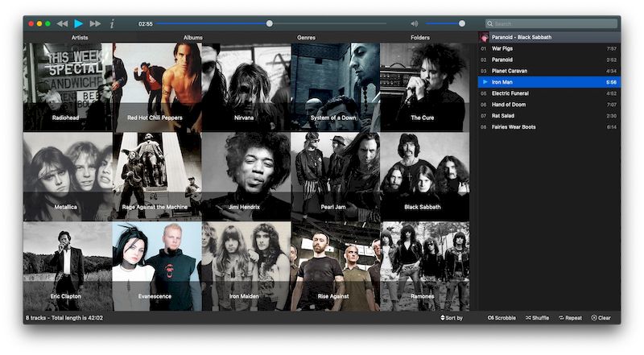Click the elapsed time 02:55
Viewport: 644px width, 355px height.
[146, 24]
